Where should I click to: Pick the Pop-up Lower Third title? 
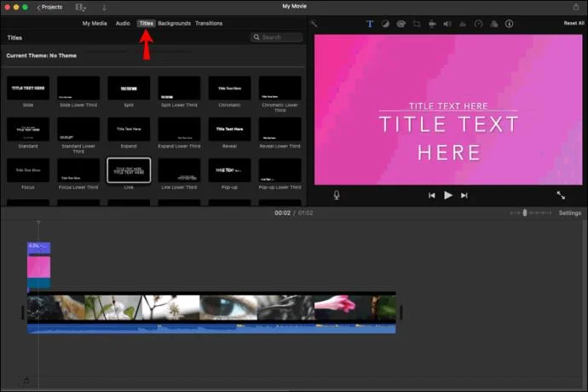(280, 170)
